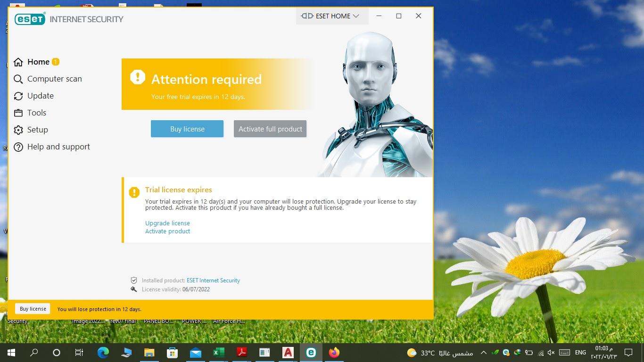
Task: Open Microsoft Store from taskbar
Action: pos(172,352)
